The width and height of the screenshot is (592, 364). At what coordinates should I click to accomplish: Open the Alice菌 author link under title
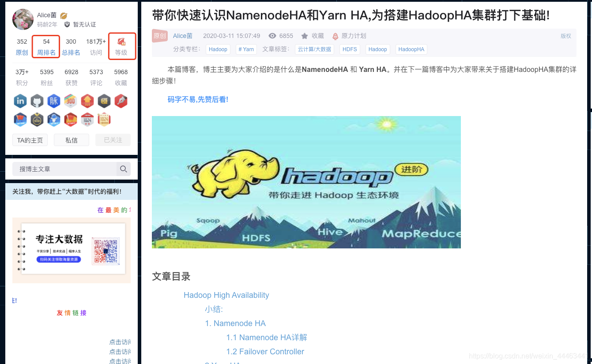(183, 36)
